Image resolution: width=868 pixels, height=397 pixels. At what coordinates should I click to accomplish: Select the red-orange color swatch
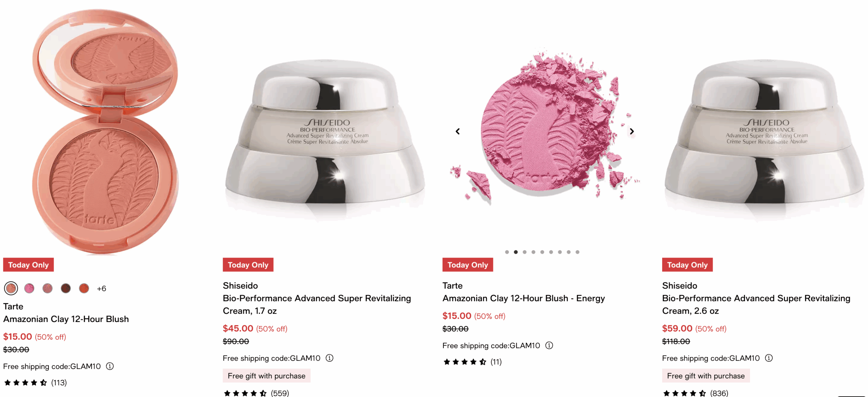[x=84, y=288]
